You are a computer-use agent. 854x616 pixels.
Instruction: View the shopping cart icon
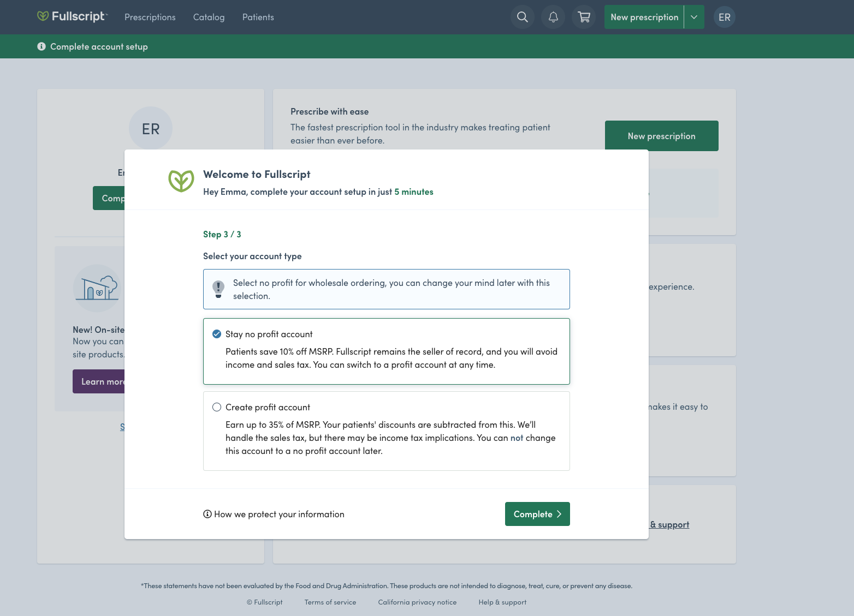coord(583,17)
